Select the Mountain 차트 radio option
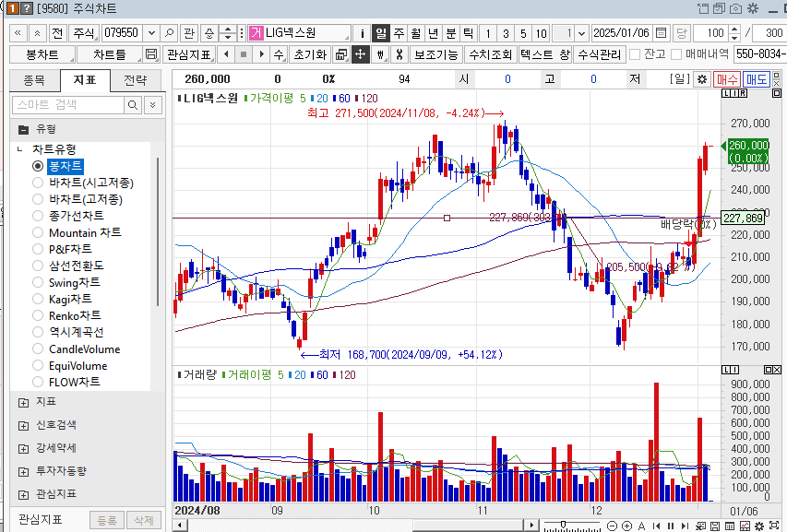787x532 pixels. [x=38, y=232]
